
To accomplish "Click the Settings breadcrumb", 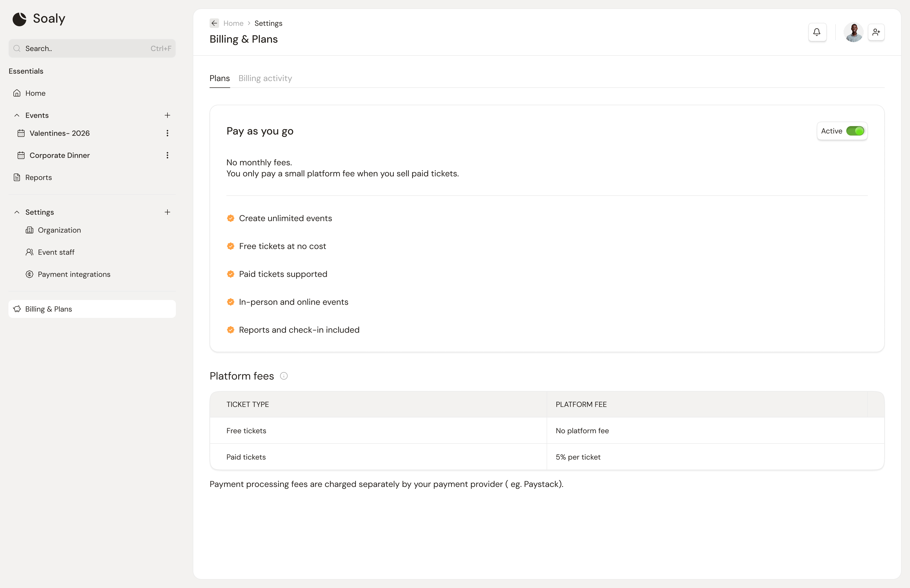I will [269, 23].
